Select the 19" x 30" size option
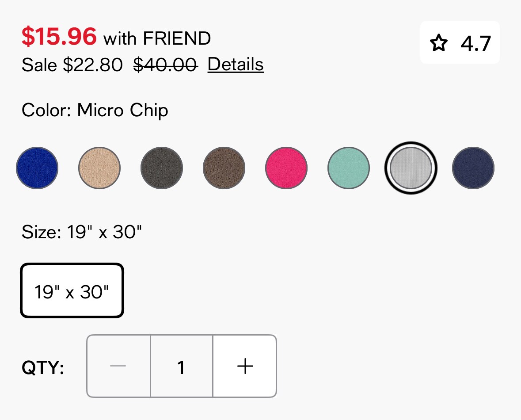Viewport: 521px width, 420px height. tap(72, 290)
